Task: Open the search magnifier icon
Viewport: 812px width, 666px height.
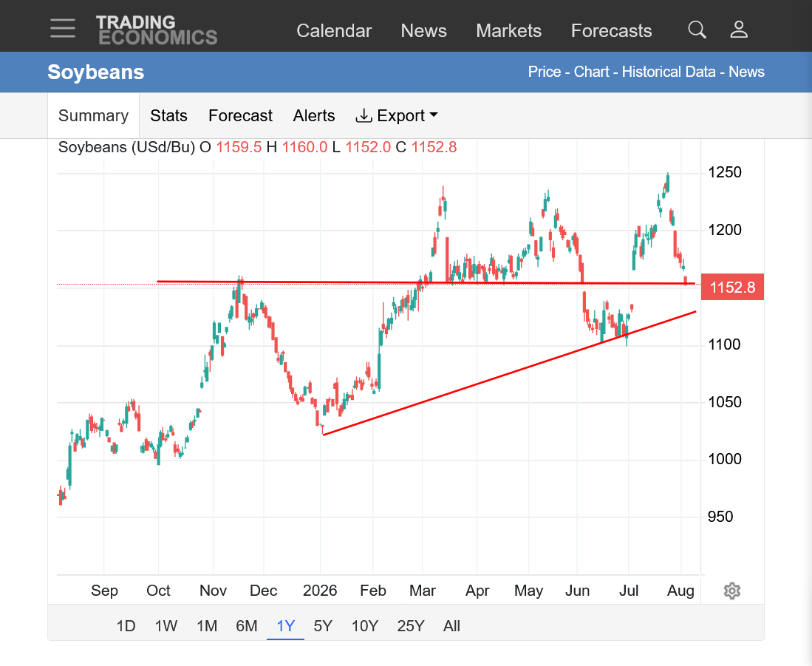Action: [697, 30]
